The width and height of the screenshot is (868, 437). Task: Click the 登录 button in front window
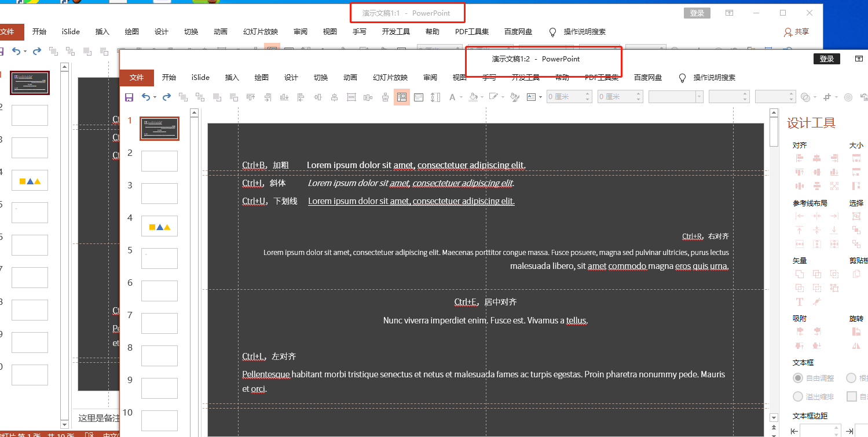[827, 59]
